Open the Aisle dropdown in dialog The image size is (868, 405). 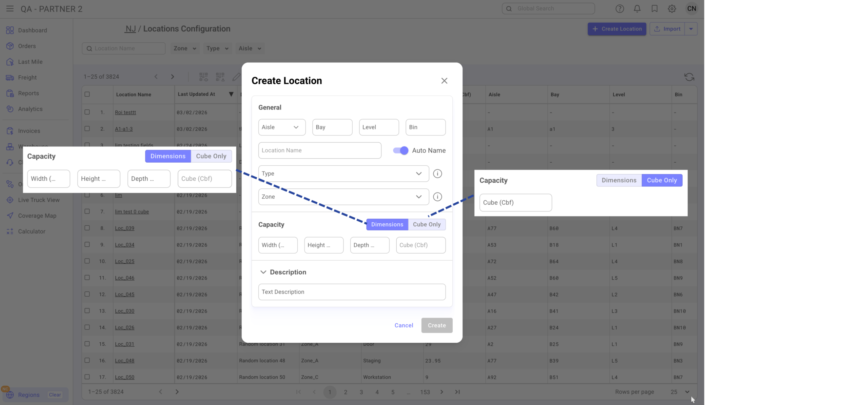point(281,127)
